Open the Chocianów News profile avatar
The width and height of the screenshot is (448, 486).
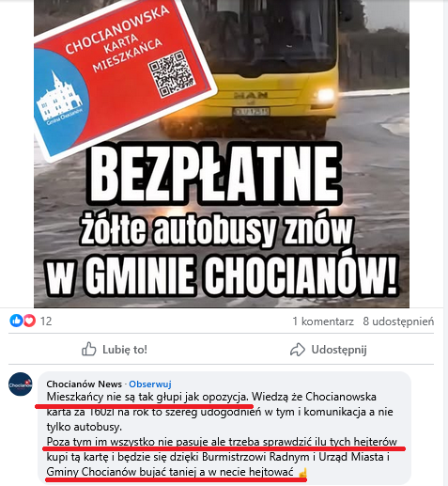21,384
